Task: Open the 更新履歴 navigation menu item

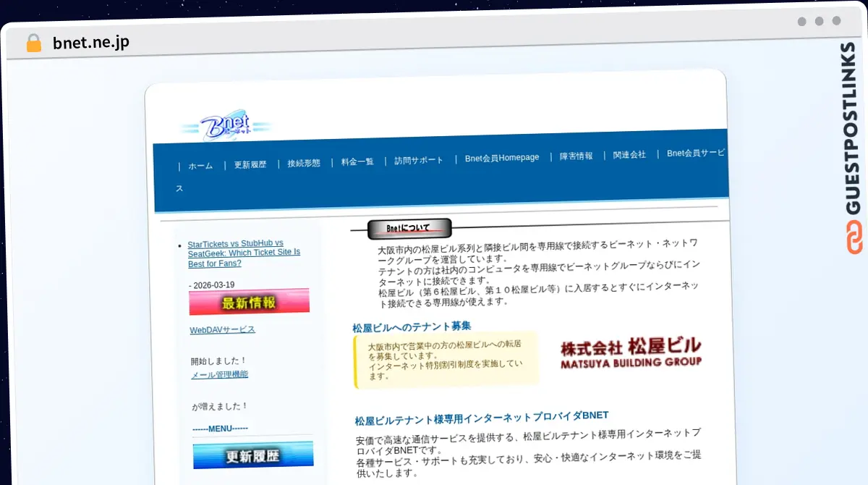Action: coord(250,164)
